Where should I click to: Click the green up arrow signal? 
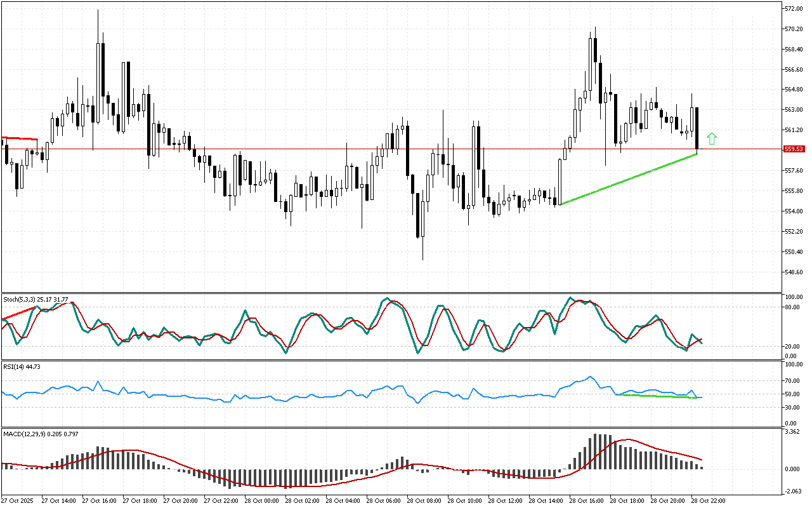(x=712, y=138)
